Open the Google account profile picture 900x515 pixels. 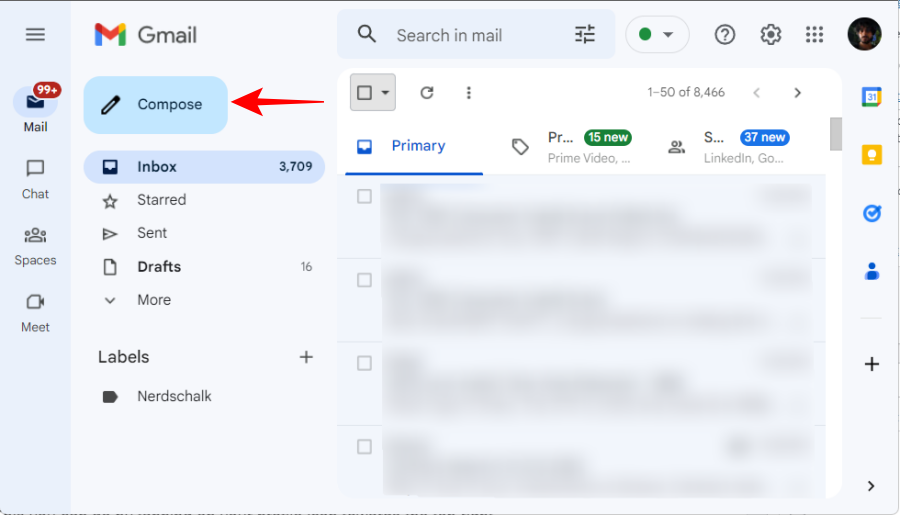[x=864, y=34]
